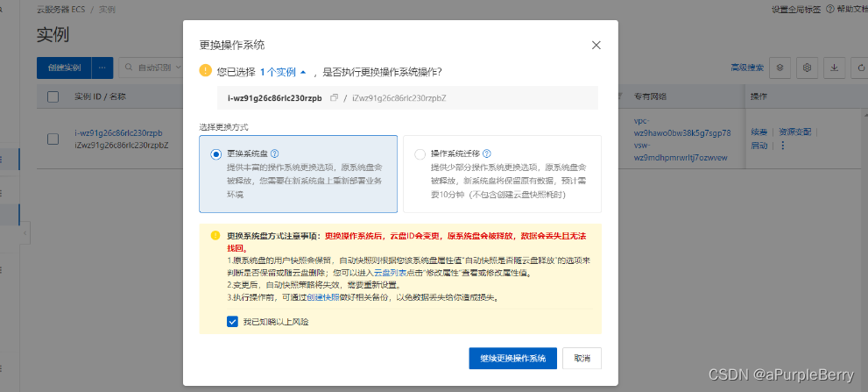Copy the instance ID i-wz91g26c86rlc230rzpb

pyautogui.click(x=334, y=97)
